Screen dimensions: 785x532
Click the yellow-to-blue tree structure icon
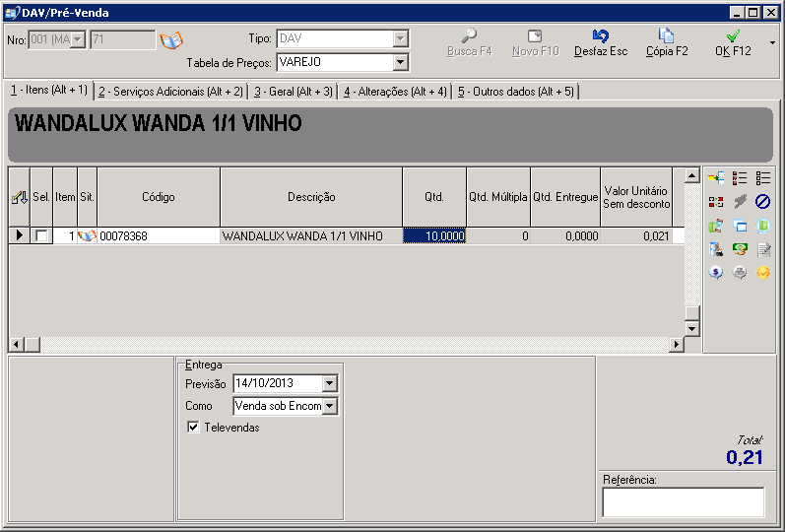[716, 178]
